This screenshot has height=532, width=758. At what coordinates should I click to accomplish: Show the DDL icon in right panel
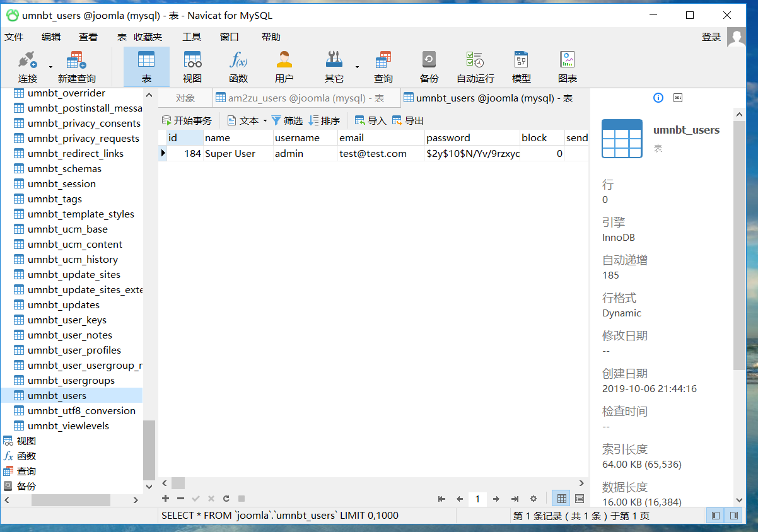pyautogui.click(x=678, y=98)
